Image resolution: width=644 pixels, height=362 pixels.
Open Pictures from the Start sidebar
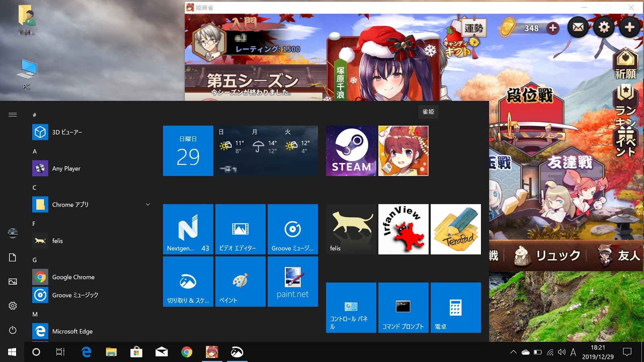click(12, 282)
